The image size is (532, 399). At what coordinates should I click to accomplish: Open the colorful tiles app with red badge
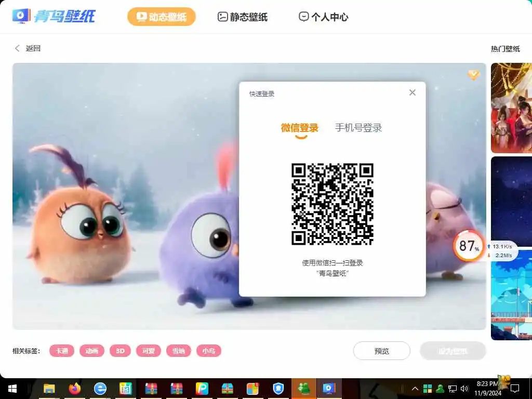click(253, 389)
